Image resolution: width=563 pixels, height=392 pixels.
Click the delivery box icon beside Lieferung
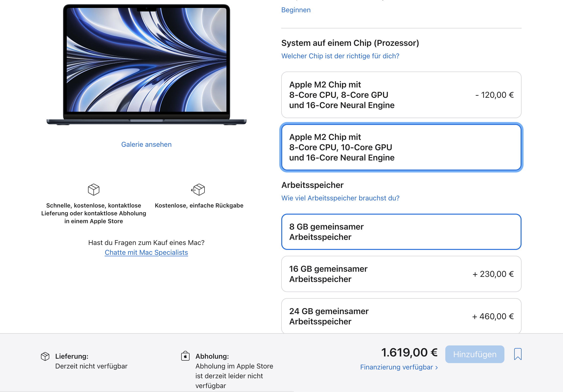tap(45, 356)
